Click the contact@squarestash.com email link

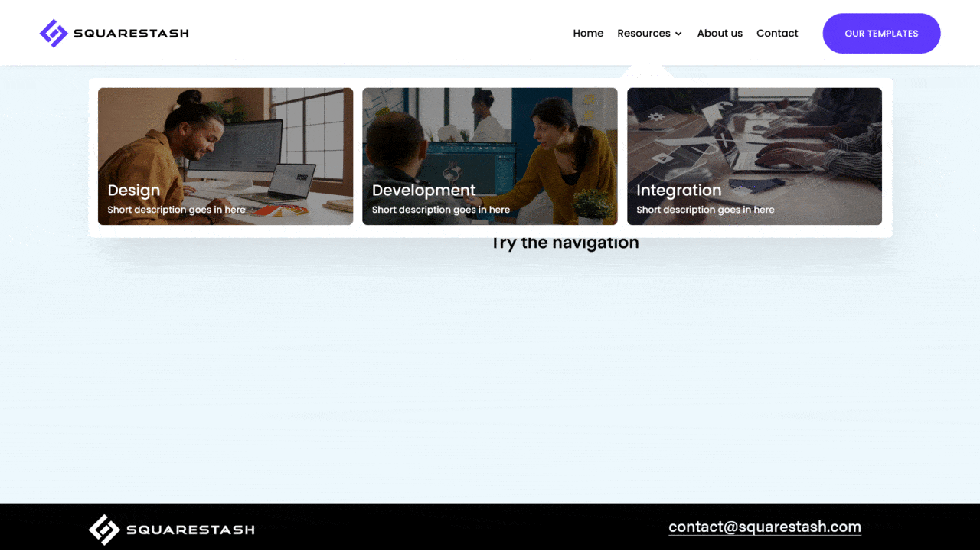click(x=764, y=527)
